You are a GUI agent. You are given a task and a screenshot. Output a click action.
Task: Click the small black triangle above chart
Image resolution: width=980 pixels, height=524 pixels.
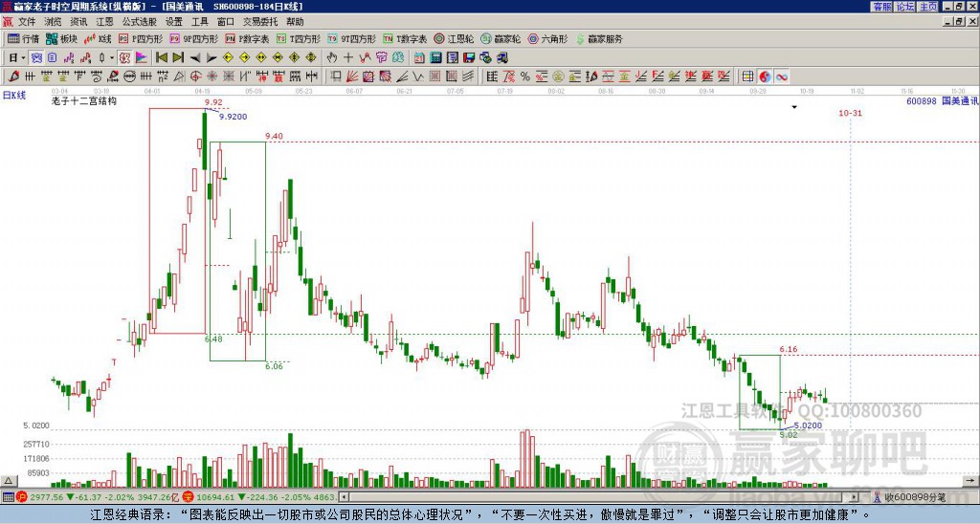794,107
